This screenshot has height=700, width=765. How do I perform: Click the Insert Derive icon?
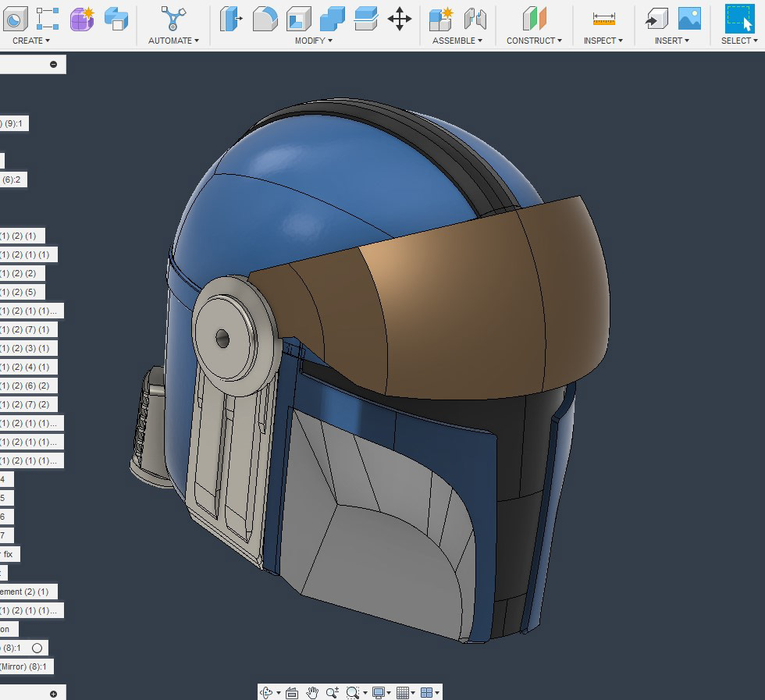(x=656, y=19)
